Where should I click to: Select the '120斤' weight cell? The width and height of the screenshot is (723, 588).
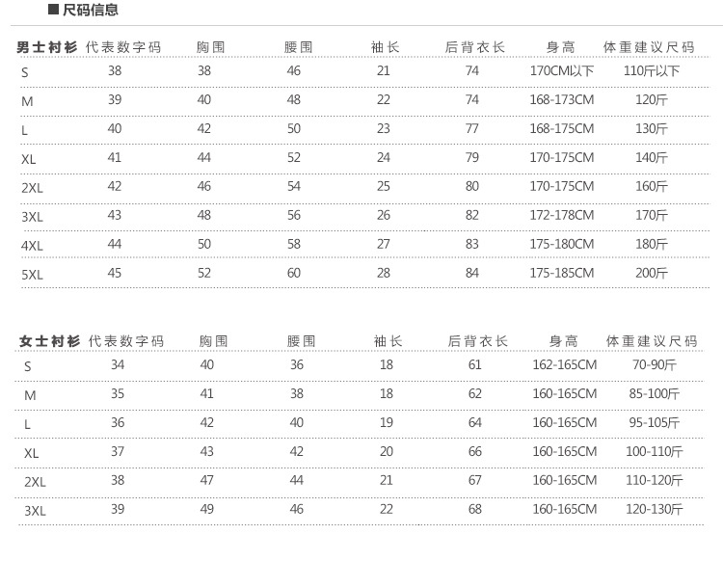click(652, 99)
